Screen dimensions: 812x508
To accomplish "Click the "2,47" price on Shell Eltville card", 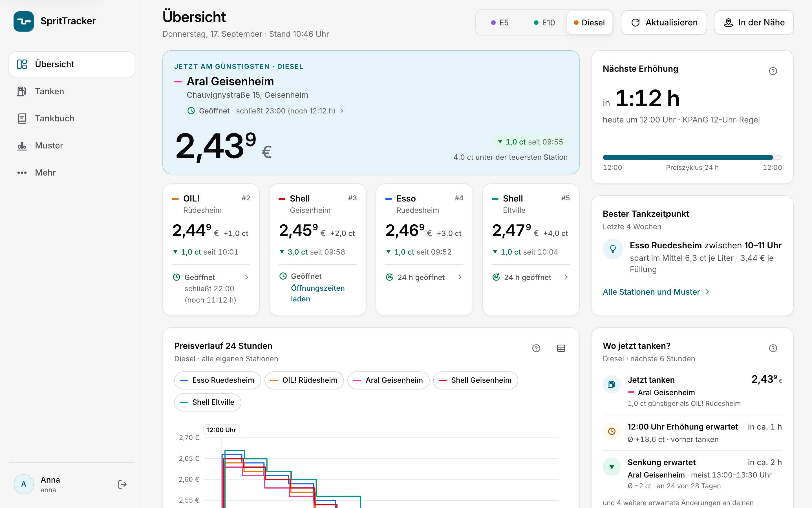I will point(512,231).
